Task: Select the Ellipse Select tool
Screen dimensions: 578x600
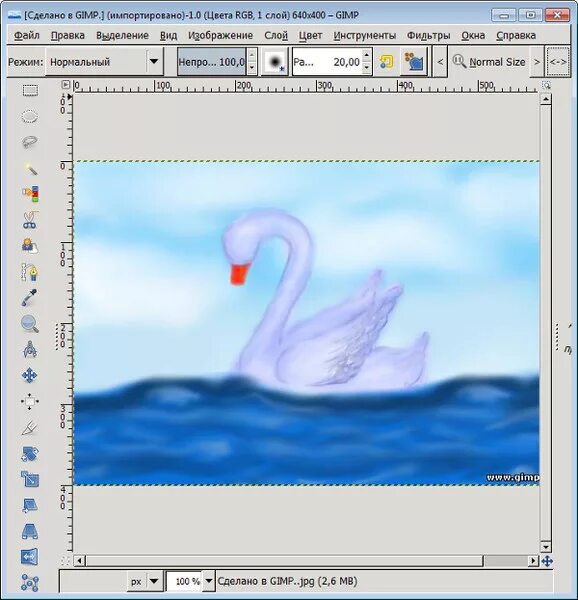Action: point(29,117)
